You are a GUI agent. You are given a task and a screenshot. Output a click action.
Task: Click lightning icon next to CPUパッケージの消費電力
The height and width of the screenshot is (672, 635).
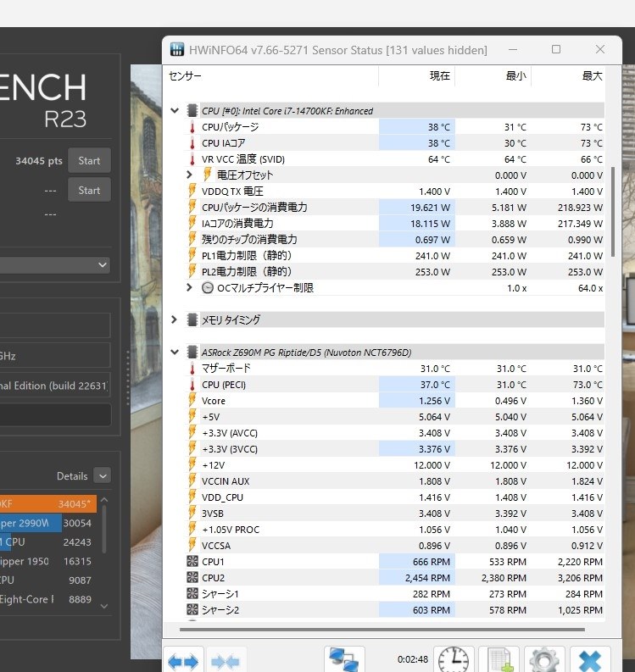tap(192, 208)
